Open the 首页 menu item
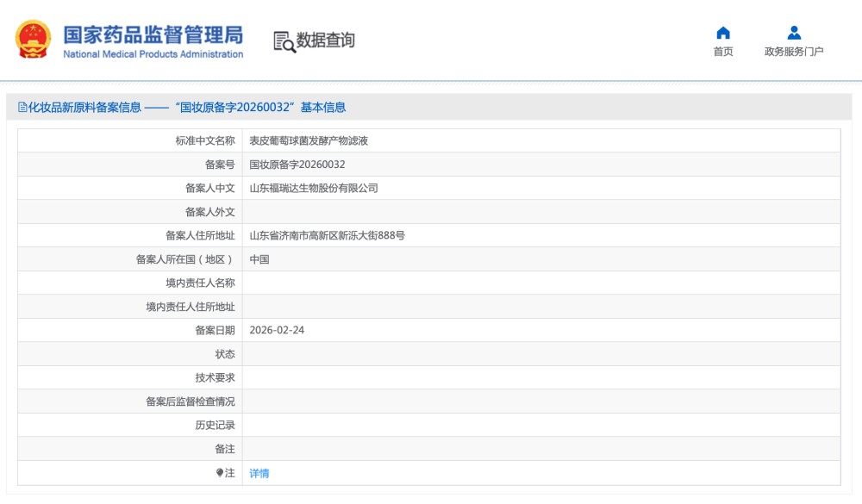The image size is (862, 504). [723, 52]
